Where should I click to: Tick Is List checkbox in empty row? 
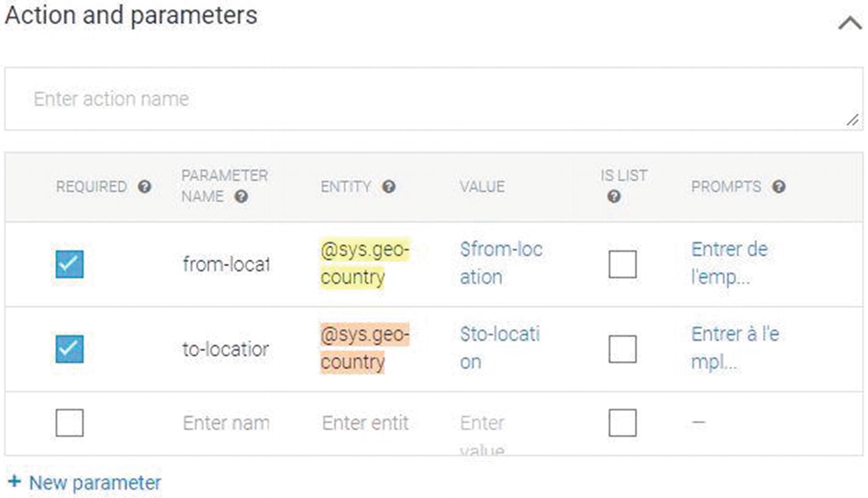point(623,423)
